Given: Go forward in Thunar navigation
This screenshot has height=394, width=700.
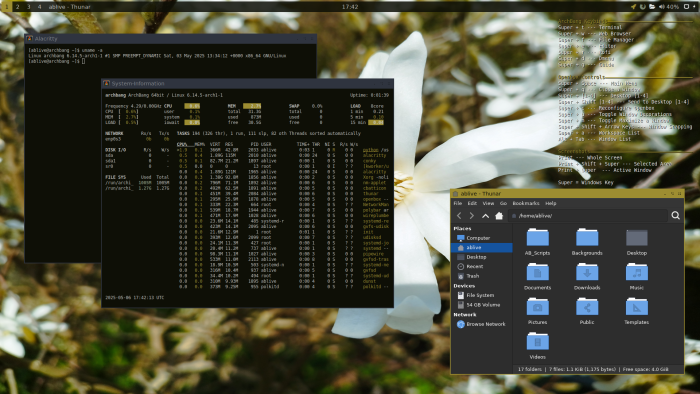Looking at the screenshot, I should [471, 216].
